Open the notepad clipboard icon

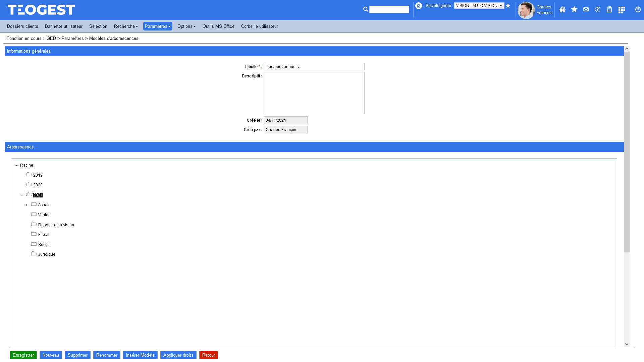point(609,10)
